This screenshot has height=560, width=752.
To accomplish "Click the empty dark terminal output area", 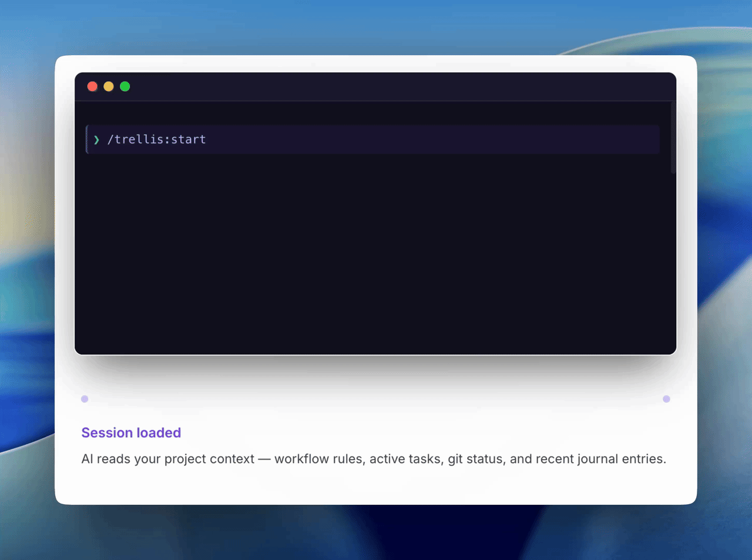I will (x=375, y=253).
